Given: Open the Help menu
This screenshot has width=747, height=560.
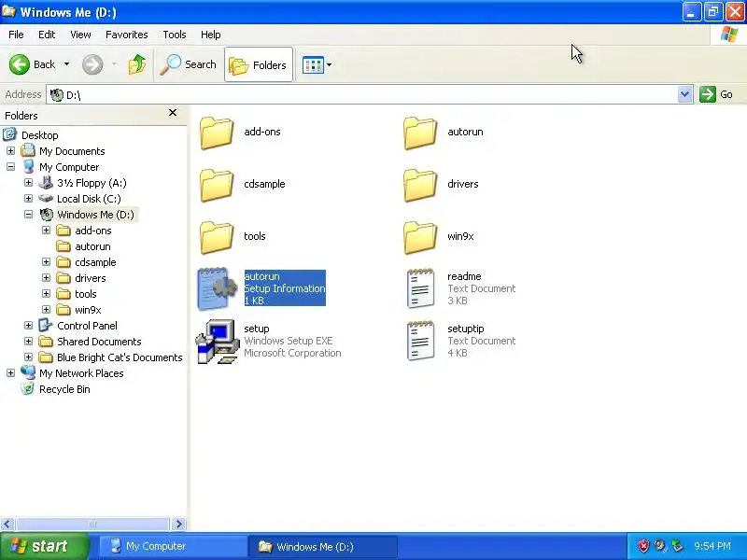Looking at the screenshot, I should (211, 35).
